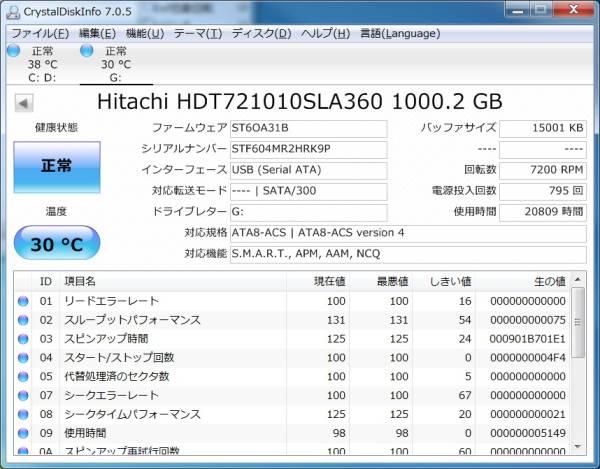Open the 編集(E) menu

tap(97, 34)
